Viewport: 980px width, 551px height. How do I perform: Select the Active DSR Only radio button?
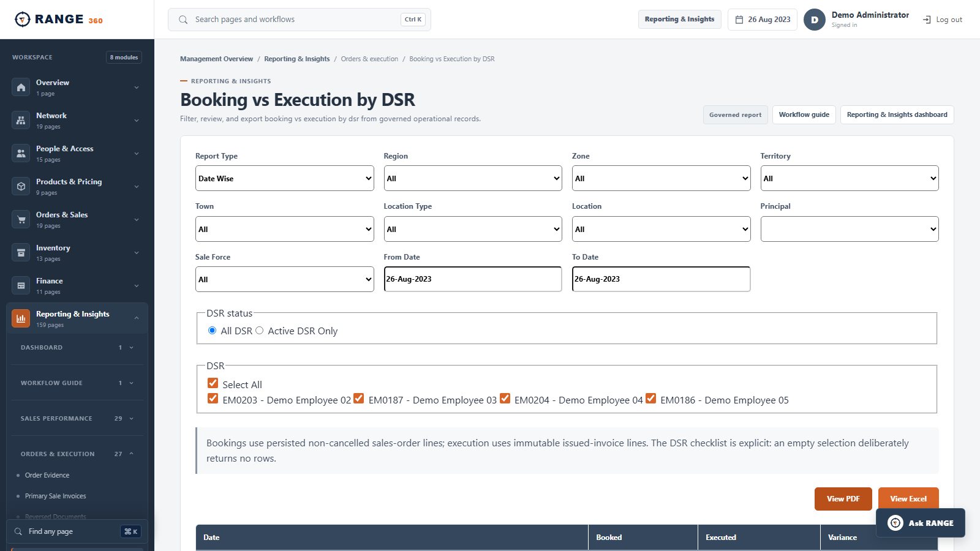point(260,331)
